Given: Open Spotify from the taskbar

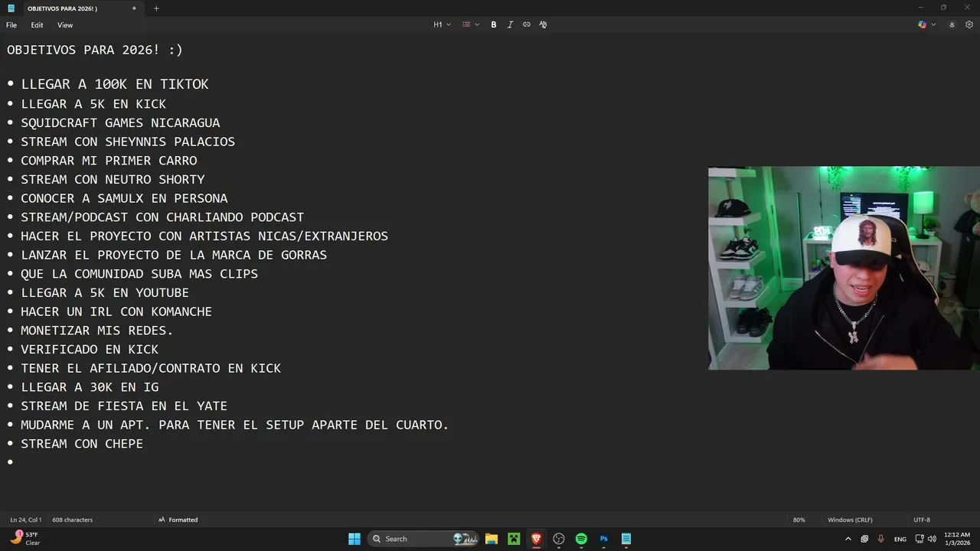Looking at the screenshot, I should click(581, 539).
